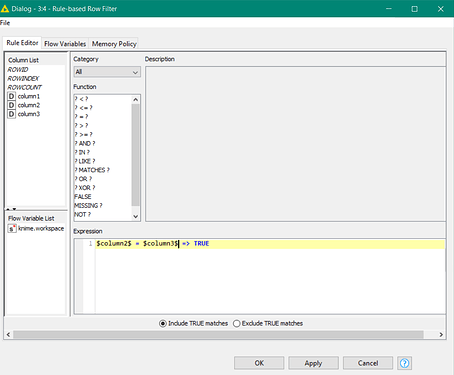The image size is (454, 375).
Task: Click the warning triangle icon in title bar
Action: coord(5,9)
